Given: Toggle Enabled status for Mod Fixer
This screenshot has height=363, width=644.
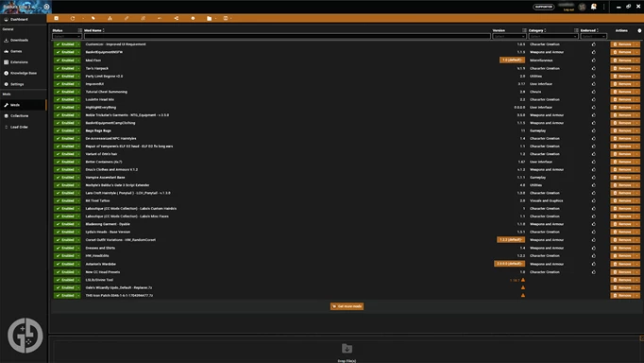Looking at the screenshot, I should (x=65, y=60).
